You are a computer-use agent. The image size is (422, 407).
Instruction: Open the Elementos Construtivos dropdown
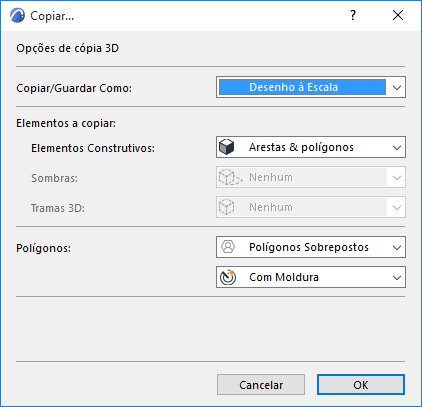(311, 147)
